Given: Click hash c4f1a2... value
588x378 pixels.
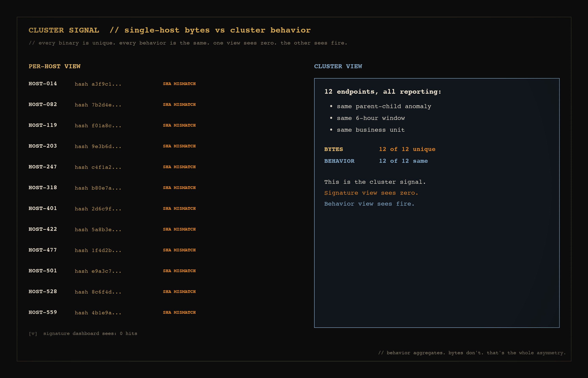Looking at the screenshot, I should coord(98,167).
